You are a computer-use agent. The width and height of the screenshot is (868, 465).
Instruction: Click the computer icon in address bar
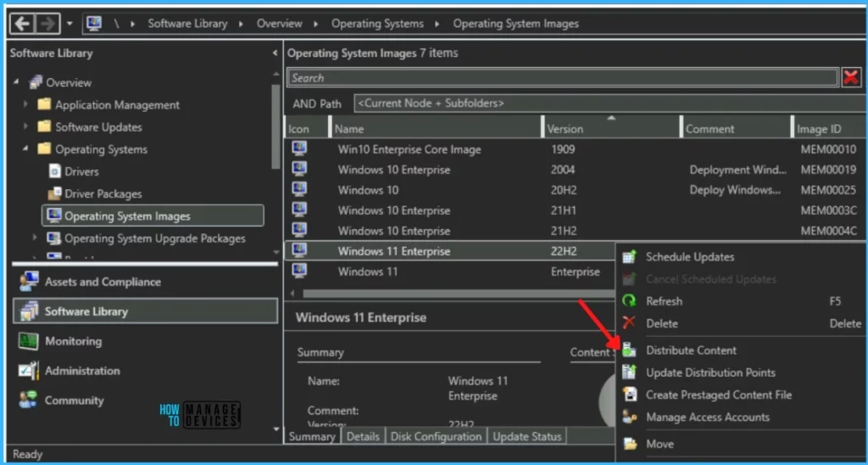94,23
